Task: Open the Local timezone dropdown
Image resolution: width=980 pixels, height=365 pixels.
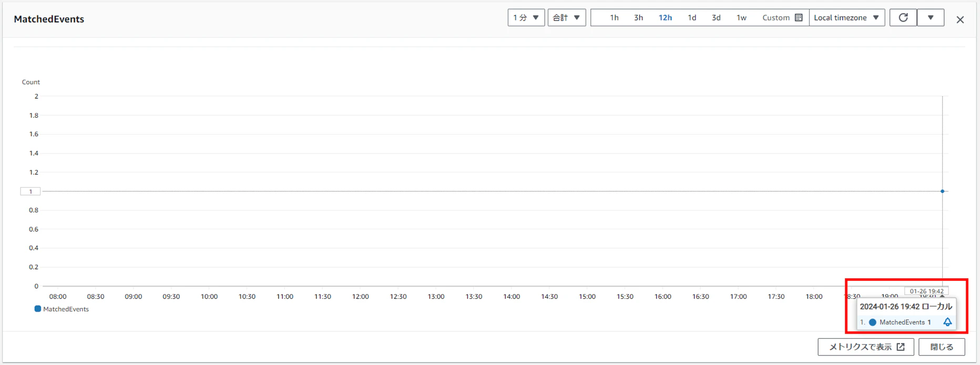Action: [847, 17]
